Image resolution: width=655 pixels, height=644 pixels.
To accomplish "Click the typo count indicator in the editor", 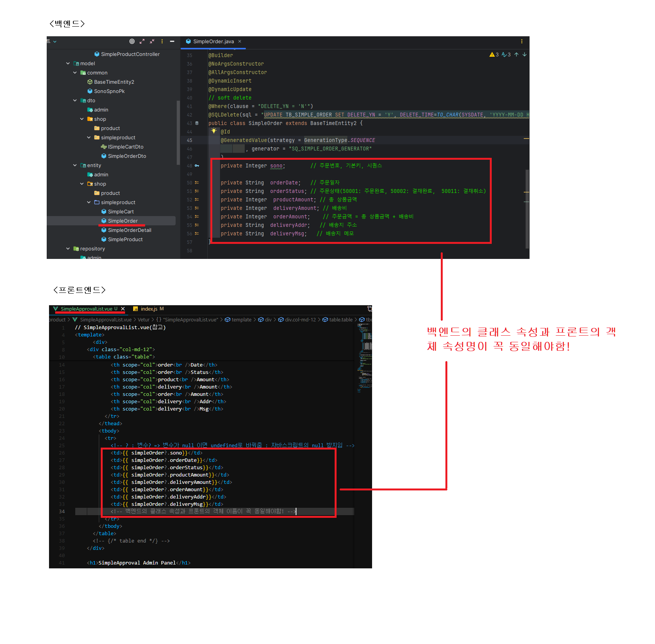I will click(506, 54).
